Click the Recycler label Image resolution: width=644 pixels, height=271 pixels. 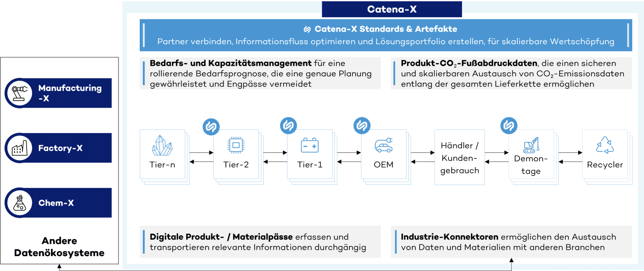click(x=605, y=165)
